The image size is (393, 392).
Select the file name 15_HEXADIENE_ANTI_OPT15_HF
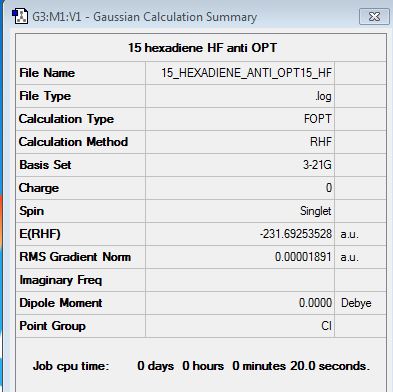pos(247,73)
